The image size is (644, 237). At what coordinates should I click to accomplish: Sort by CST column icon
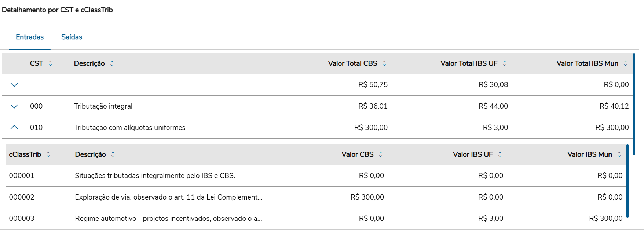[50, 63]
